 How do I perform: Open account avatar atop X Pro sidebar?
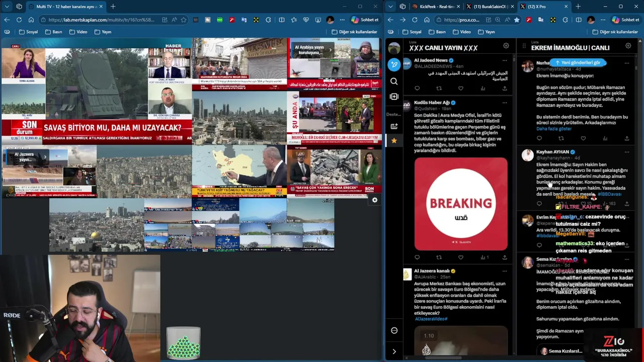(394, 48)
